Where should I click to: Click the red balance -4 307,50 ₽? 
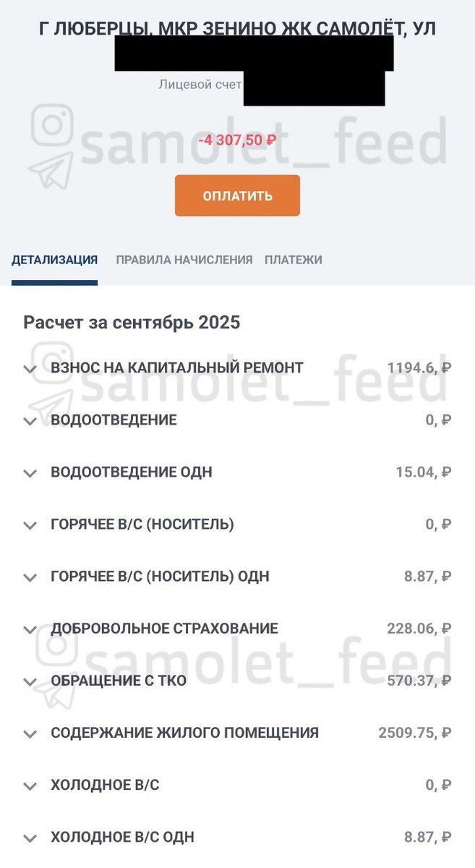(x=237, y=140)
